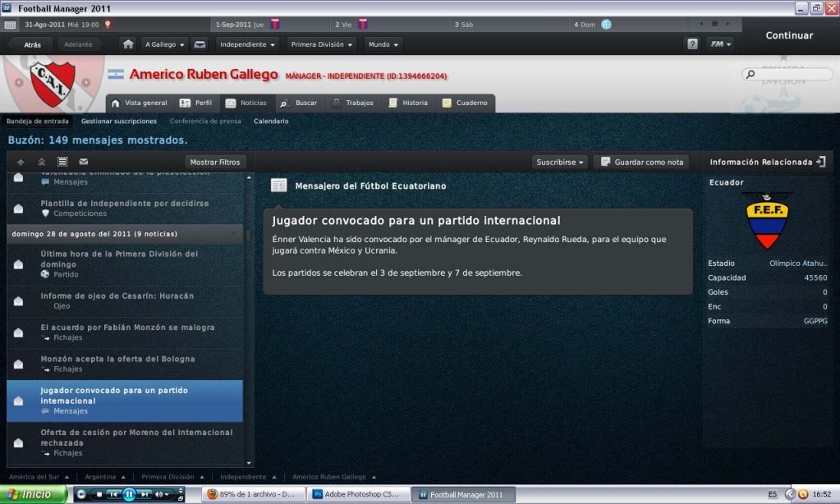Click the single up-arrow icon in inbox toolbar
The width and height of the screenshot is (840, 504).
pos(21,162)
